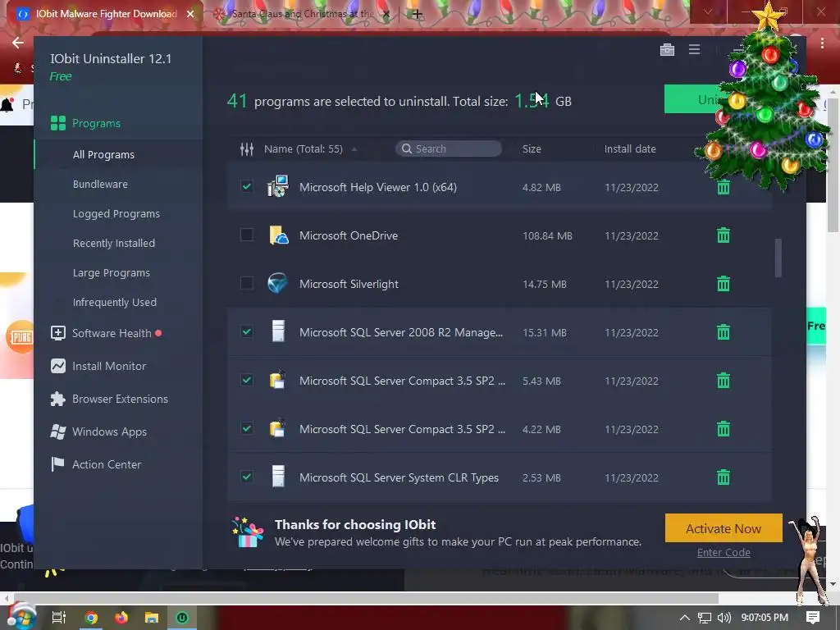
Task: Open the hamburger options menu
Action: pos(694,49)
